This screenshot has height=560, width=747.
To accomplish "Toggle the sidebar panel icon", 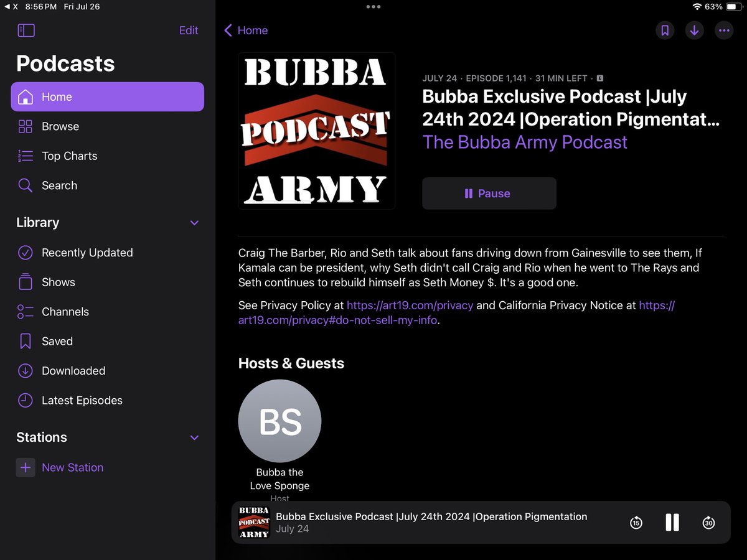I will [26, 30].
